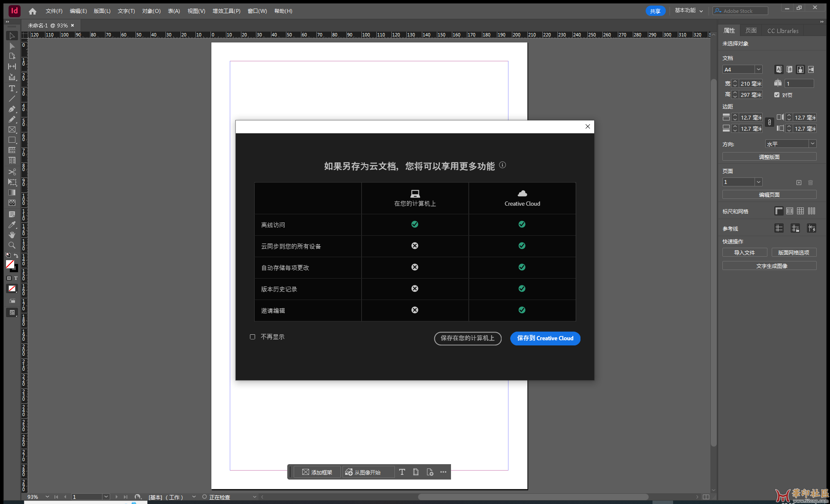Click the swap fill and stroke arrow
The width and height of the screenshot is (830, 504).
tap(16, 255)
